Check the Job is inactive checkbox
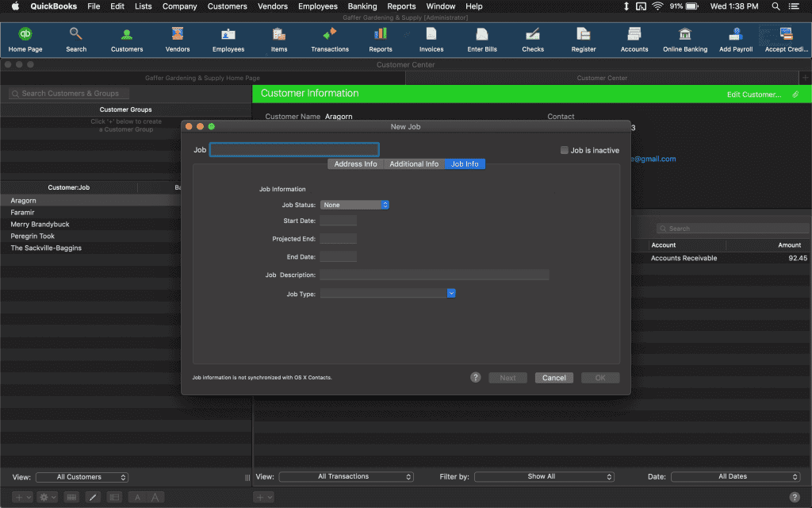812x508 pixels. pyautogui.click(x=565, y=150)
